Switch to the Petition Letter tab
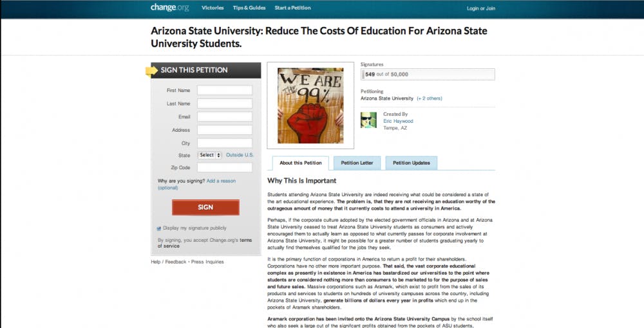The height and width of the screenshot is (328, 644). tap(357, 163)
